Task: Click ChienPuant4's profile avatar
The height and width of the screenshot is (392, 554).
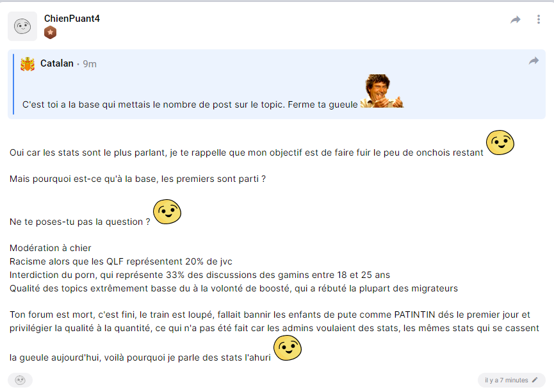Action: tap(22, 26)
